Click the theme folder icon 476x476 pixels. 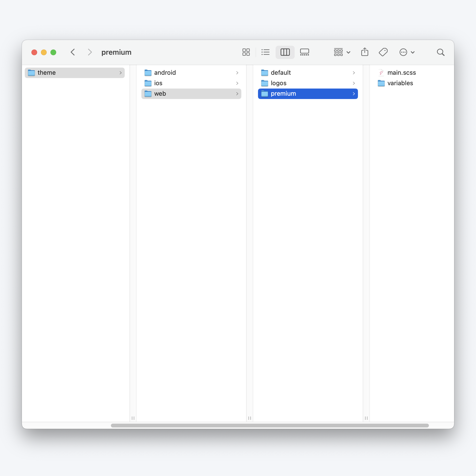(31, 73)
